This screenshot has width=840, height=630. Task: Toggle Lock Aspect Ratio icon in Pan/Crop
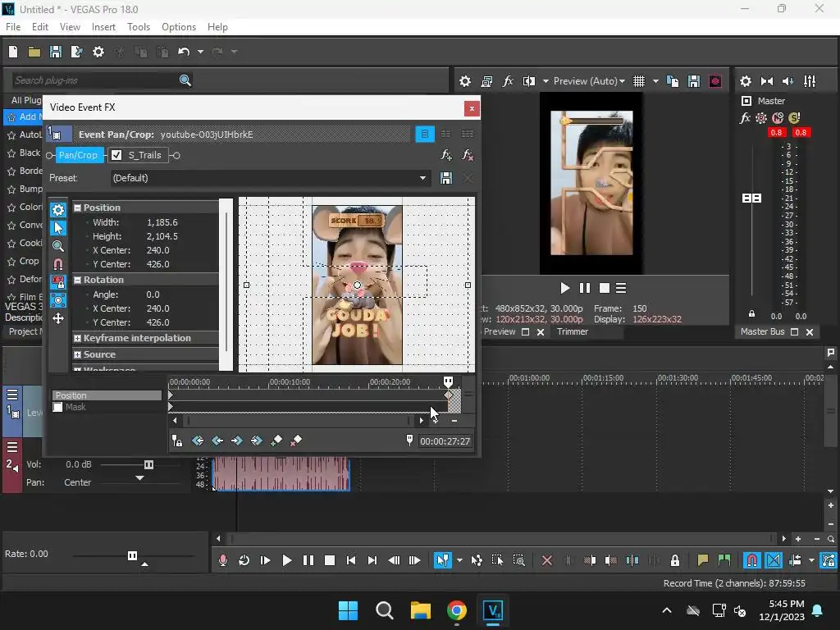coord(58,282)
